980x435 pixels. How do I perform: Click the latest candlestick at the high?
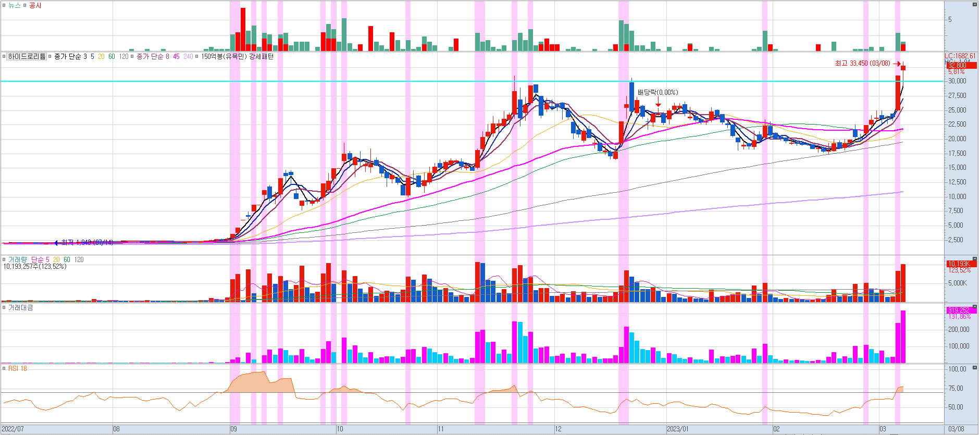[903, 68]
